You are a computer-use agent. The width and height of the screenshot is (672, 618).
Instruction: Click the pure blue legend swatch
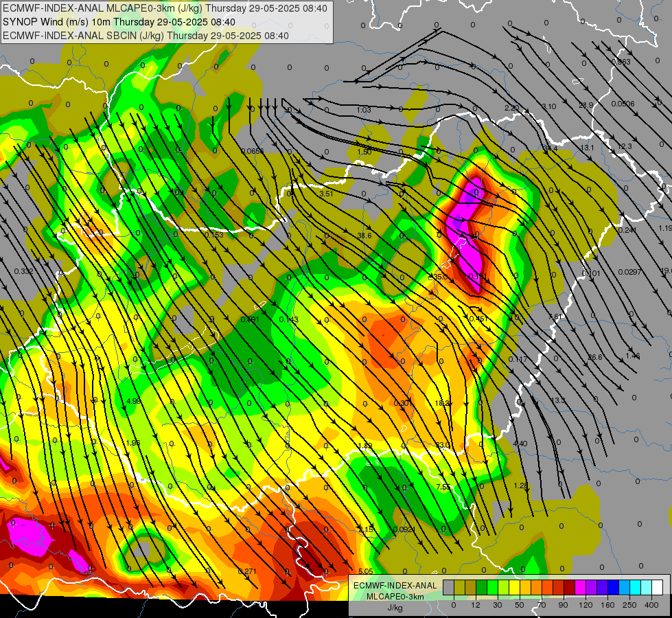point(613,587)
